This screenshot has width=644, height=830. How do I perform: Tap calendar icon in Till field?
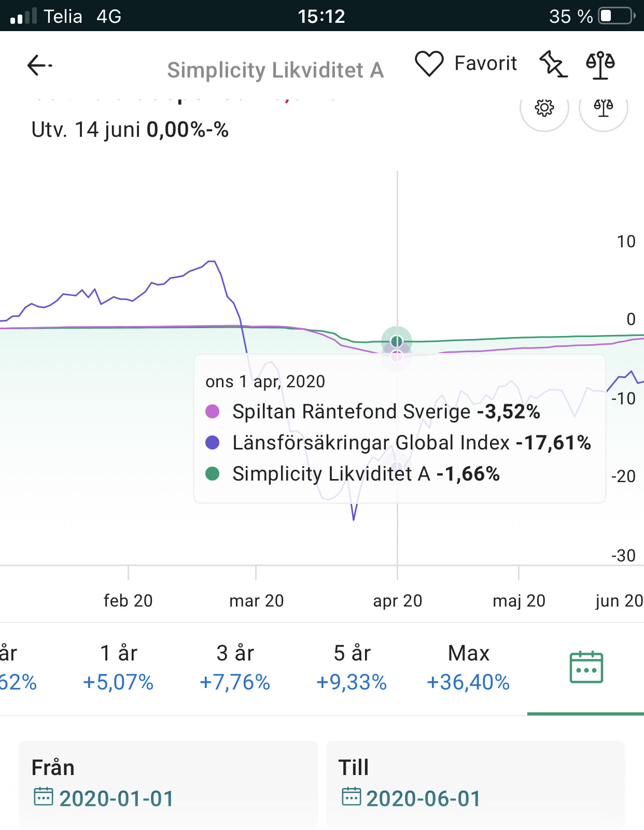coord(351,796)
